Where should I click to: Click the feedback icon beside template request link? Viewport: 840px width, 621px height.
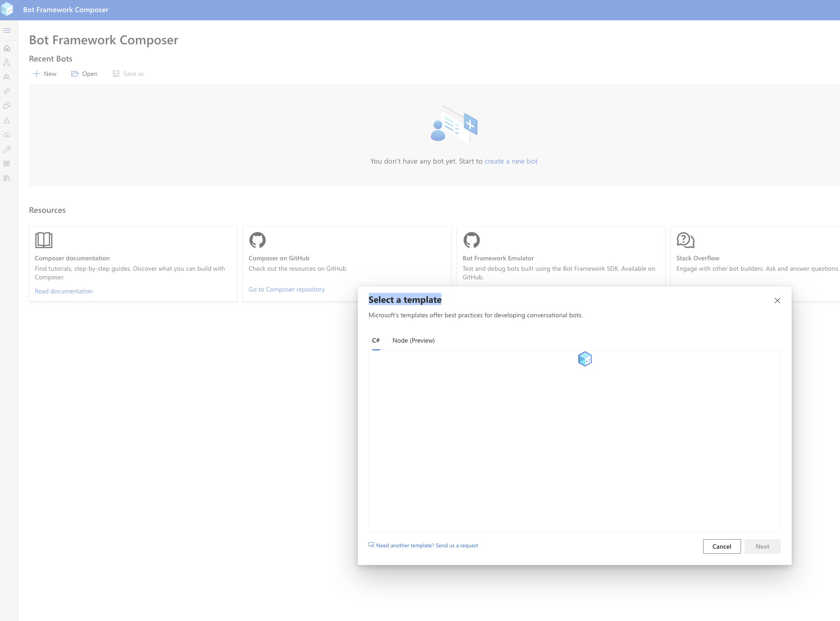pyautogui.click(x=371, y=545)
